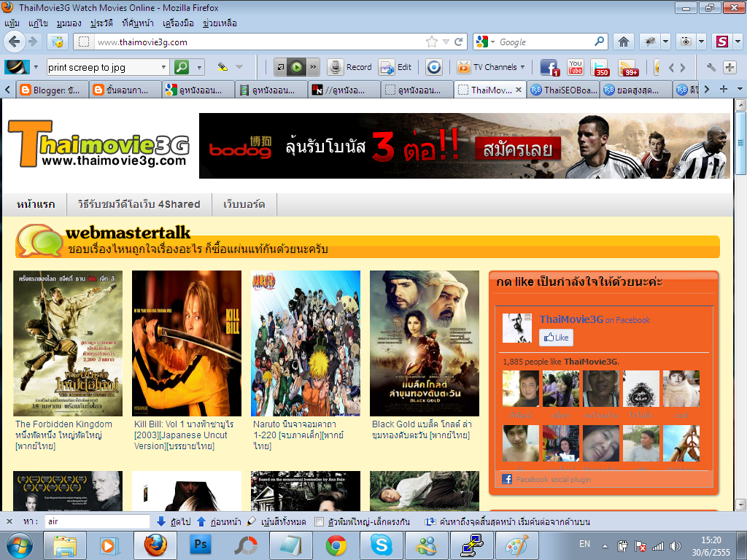The image size is (747, 560).
Task: Reload the page using the refresh icon
Action: tap(459, 42)
